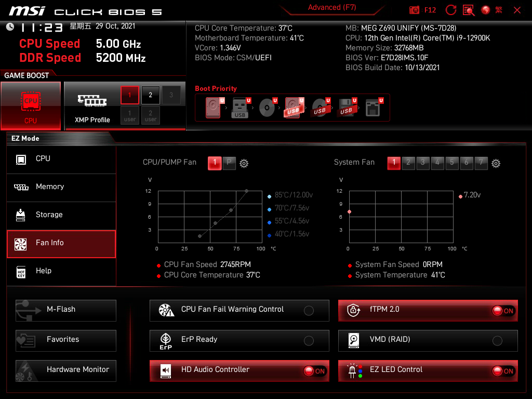Enable VMD (RAID) toggle
Screen dimensions: 532x399
[x=497, y=341]
